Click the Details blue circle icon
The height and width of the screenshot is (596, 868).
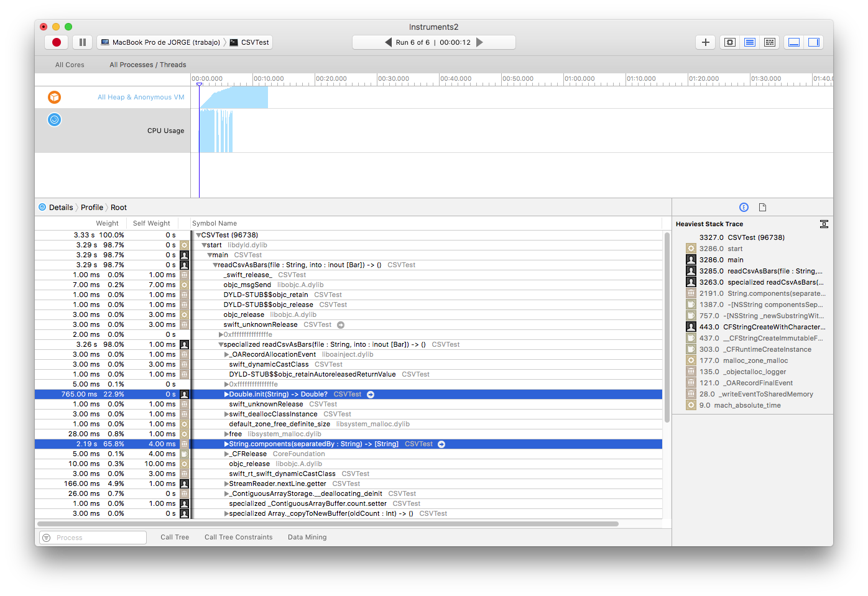pyautogui.click(x=42, y=207)
